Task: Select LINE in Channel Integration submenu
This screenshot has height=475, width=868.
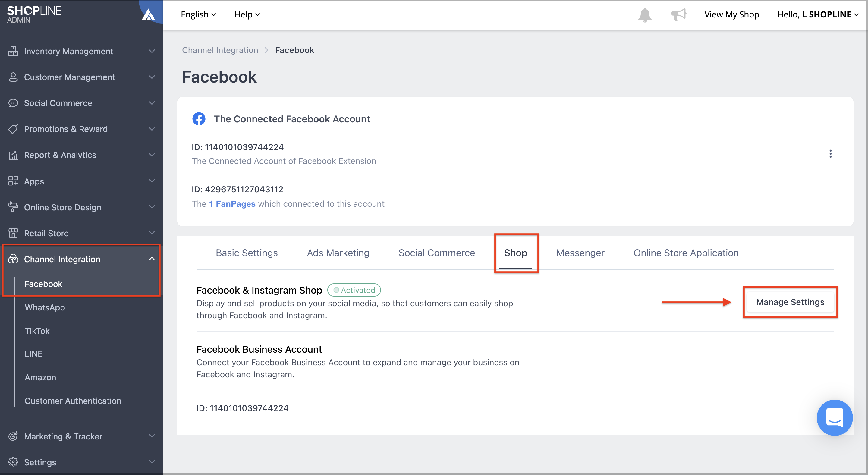Action: pos(33,354)
